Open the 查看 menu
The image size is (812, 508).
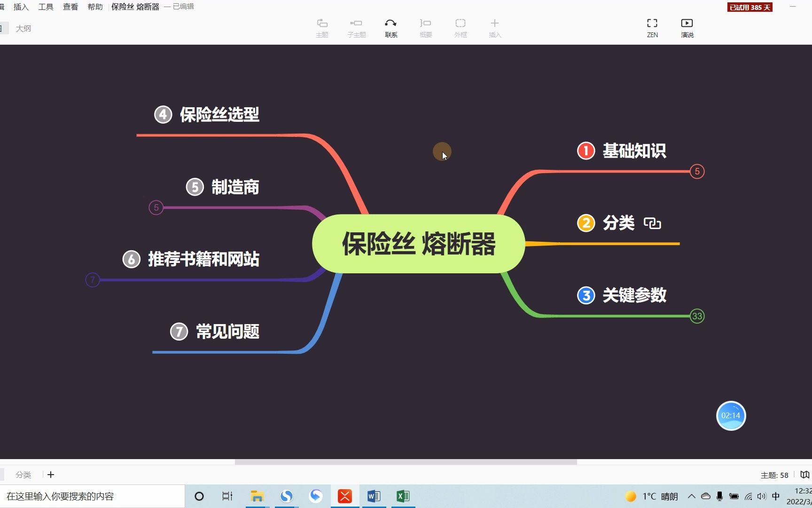(x=70, y=7)
